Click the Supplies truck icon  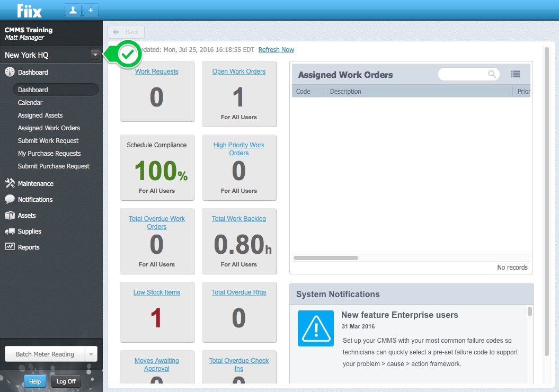(10, 231)
